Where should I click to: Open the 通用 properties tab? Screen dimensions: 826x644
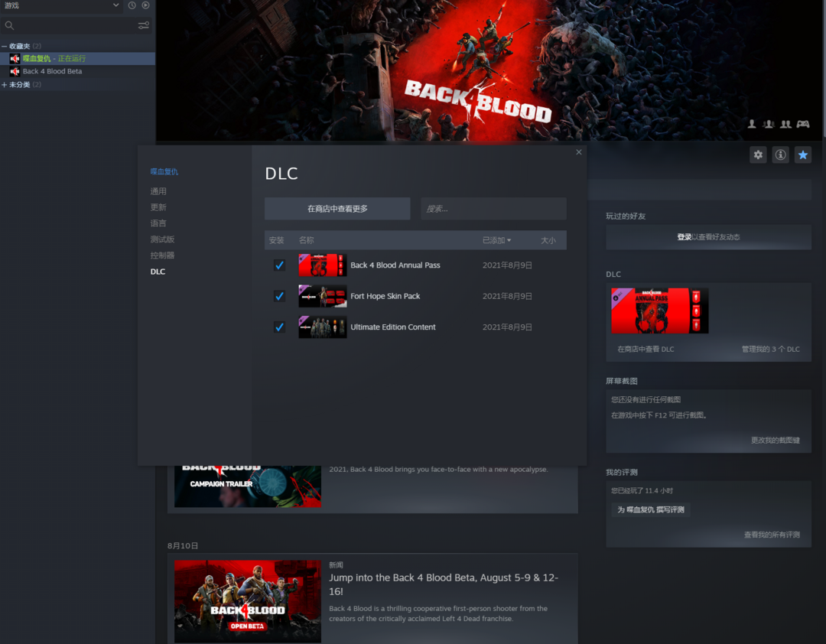point(158,191)
